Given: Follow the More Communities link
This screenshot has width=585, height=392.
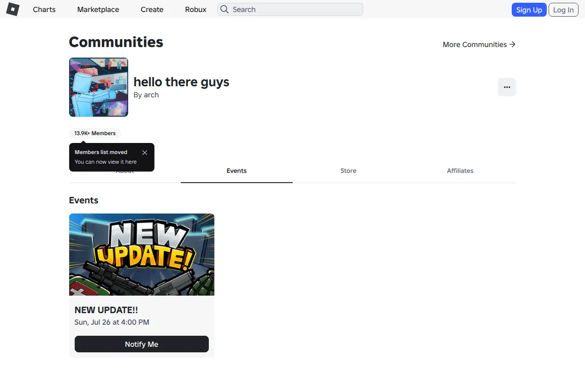Looking at the screenshot, I should pos(479,44).
